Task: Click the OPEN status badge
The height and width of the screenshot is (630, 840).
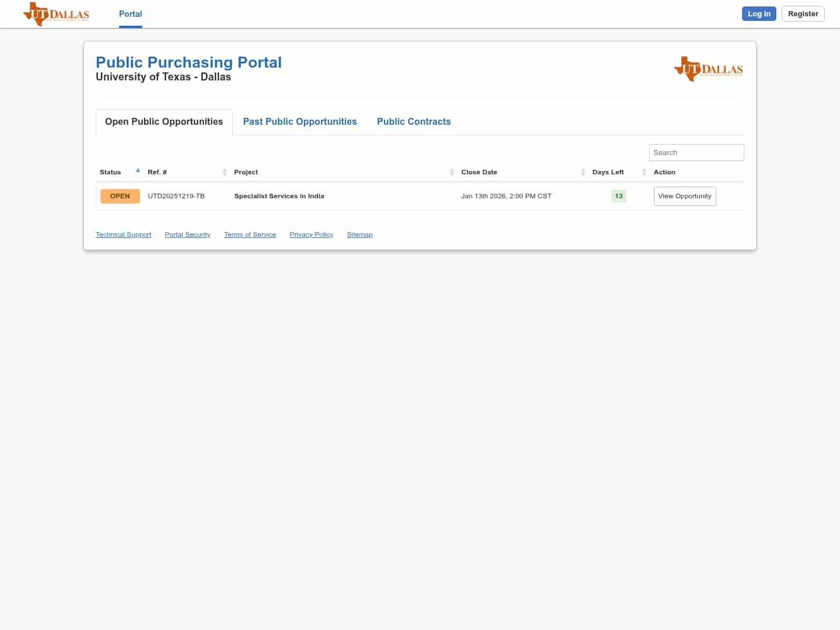Action: [120, 196]
